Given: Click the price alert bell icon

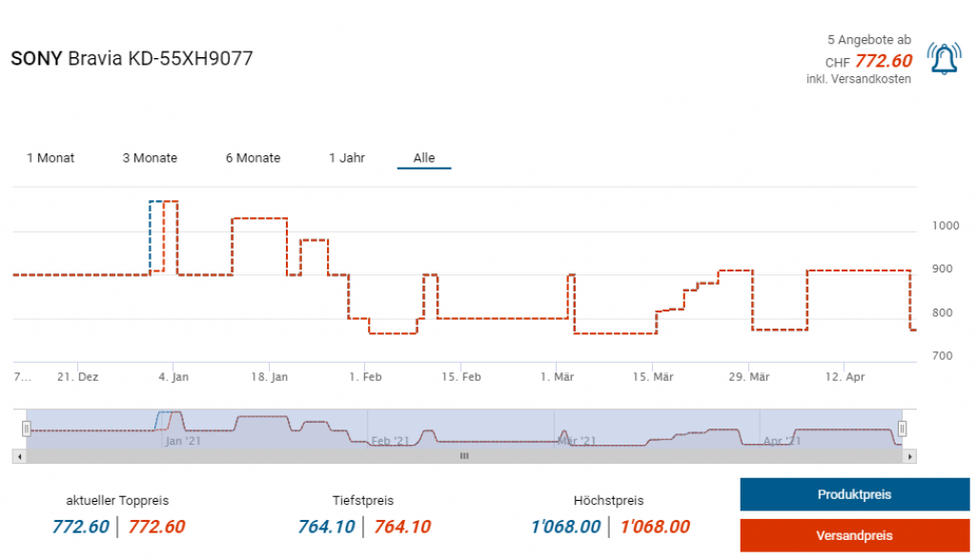Looking at the screenshot, I should click(x=944, y=58).
